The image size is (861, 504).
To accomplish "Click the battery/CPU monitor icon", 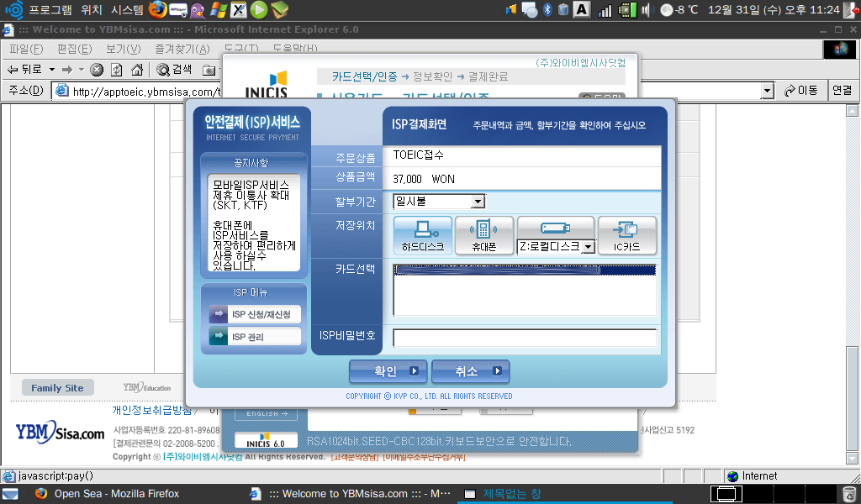I will [627, 10].
